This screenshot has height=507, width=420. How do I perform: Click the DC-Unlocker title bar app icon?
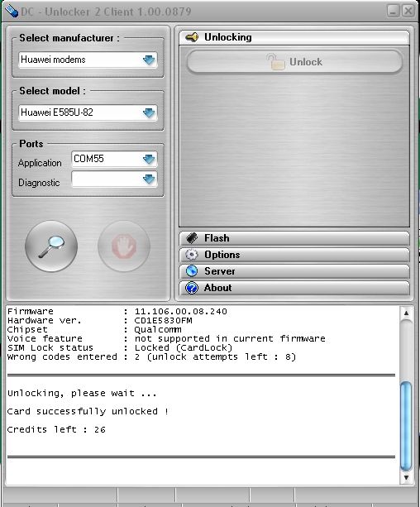pos(12,12)
